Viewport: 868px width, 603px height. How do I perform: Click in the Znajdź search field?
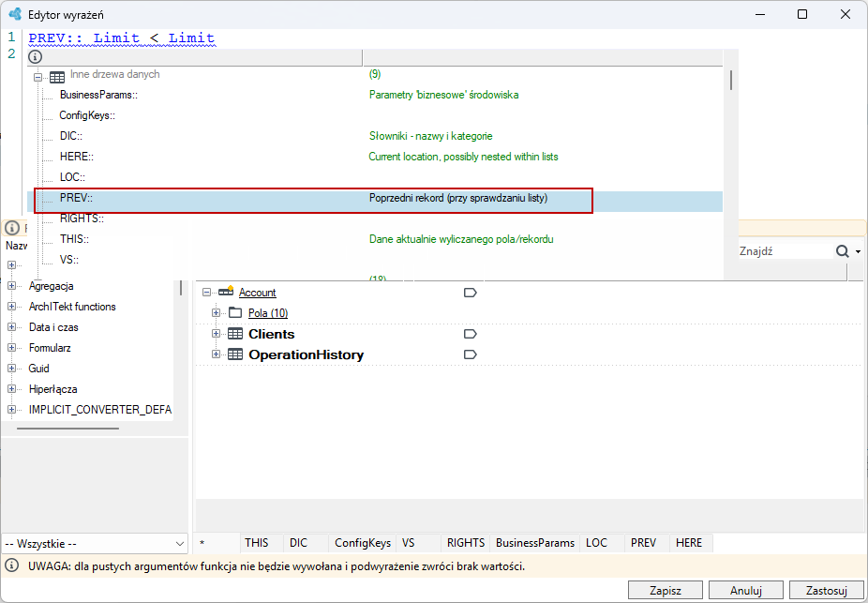785,251
